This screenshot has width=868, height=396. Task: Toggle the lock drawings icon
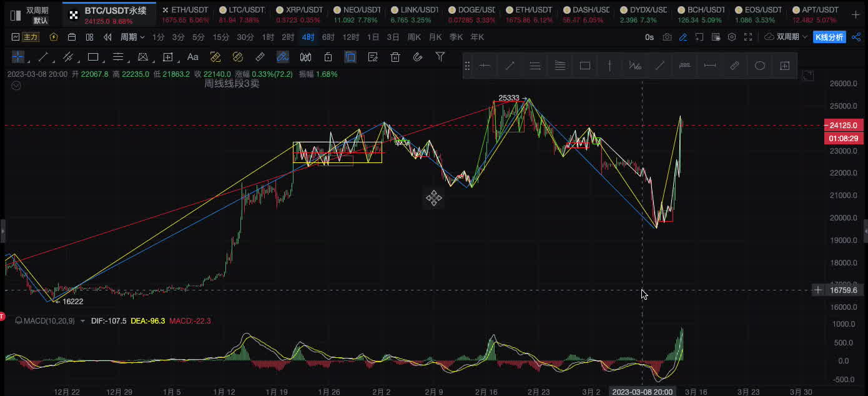(328, 57)
